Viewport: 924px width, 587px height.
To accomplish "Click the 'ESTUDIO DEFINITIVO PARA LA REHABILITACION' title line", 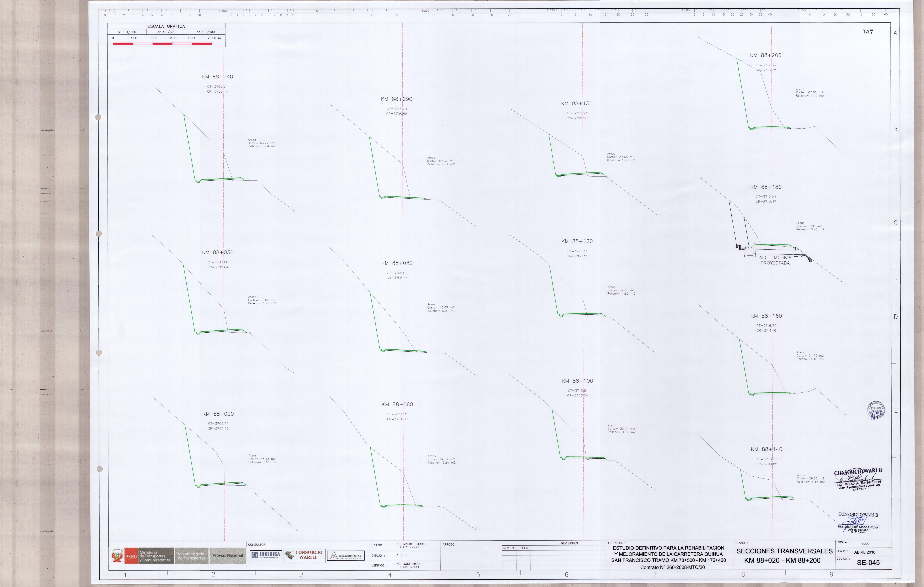I will click(x=668, y=548).
